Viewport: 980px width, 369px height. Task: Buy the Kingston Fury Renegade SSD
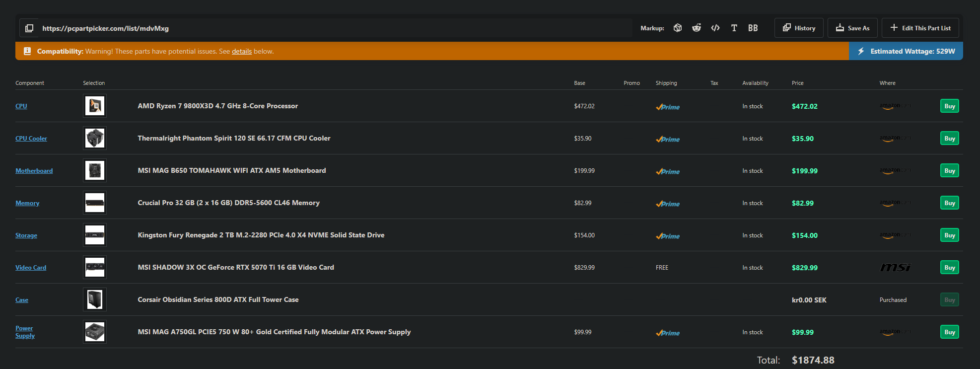pos(949,235)
